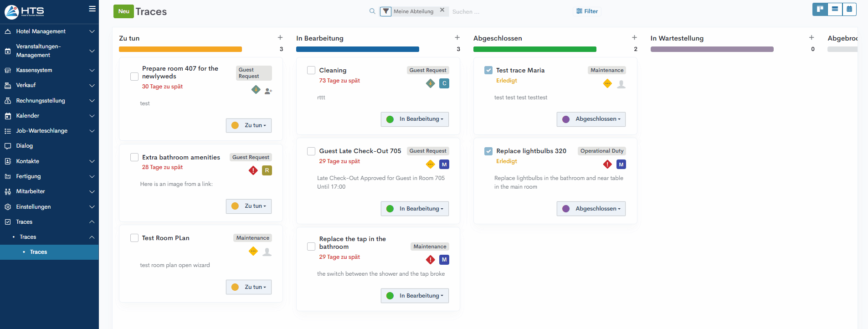Image resolution: width=868 pixels, height=329 pixels.
Task: Click the plus icon in the Abgeschlossen column
Action: (634, 38)
